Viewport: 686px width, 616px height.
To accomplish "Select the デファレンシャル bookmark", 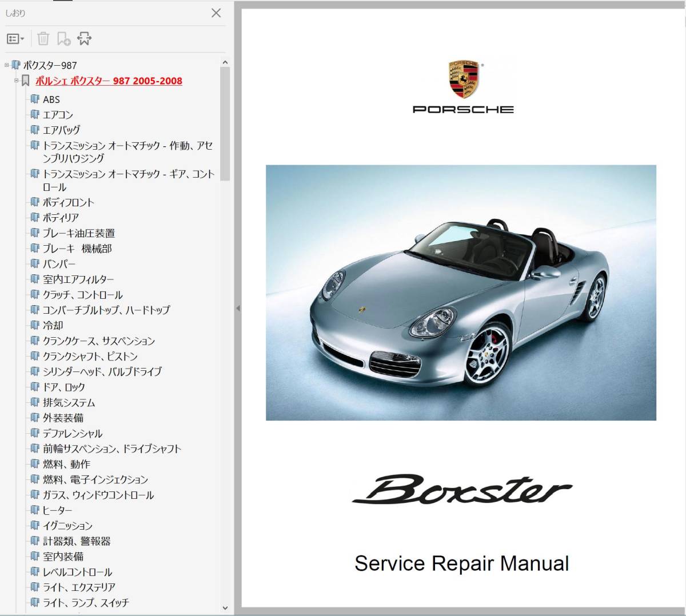I will [73, 434].
